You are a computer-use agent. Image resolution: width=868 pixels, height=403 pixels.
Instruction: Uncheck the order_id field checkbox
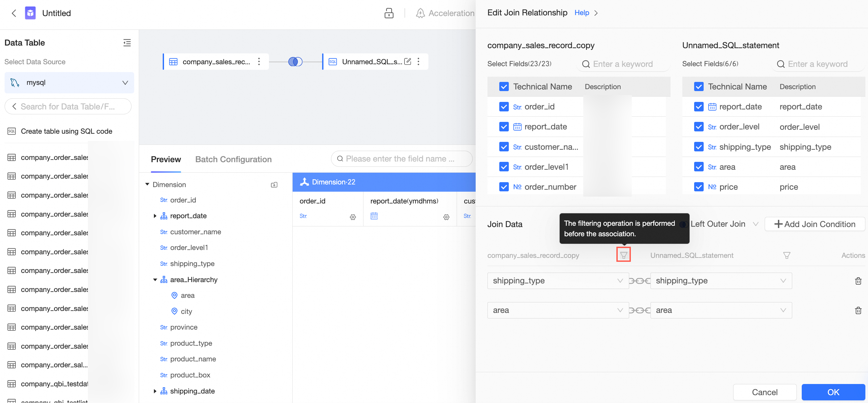504,107
